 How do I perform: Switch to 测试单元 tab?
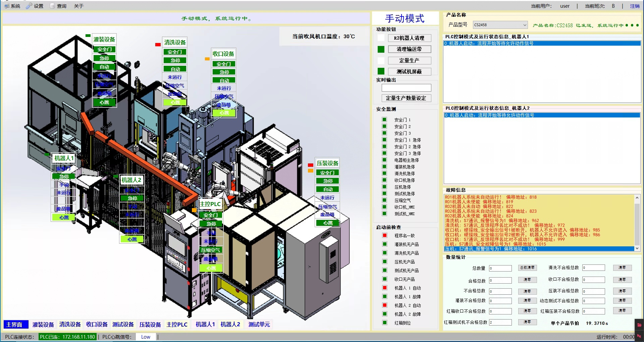coord(259,325)
